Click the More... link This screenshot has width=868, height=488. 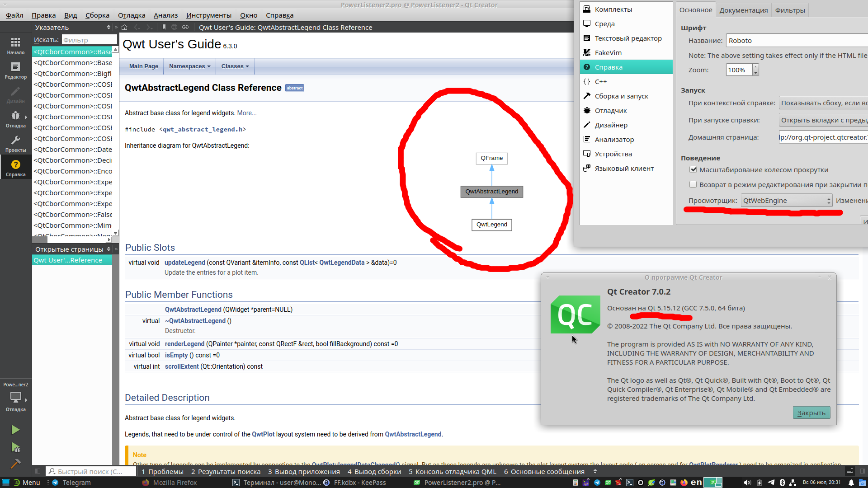pos(247,113)
